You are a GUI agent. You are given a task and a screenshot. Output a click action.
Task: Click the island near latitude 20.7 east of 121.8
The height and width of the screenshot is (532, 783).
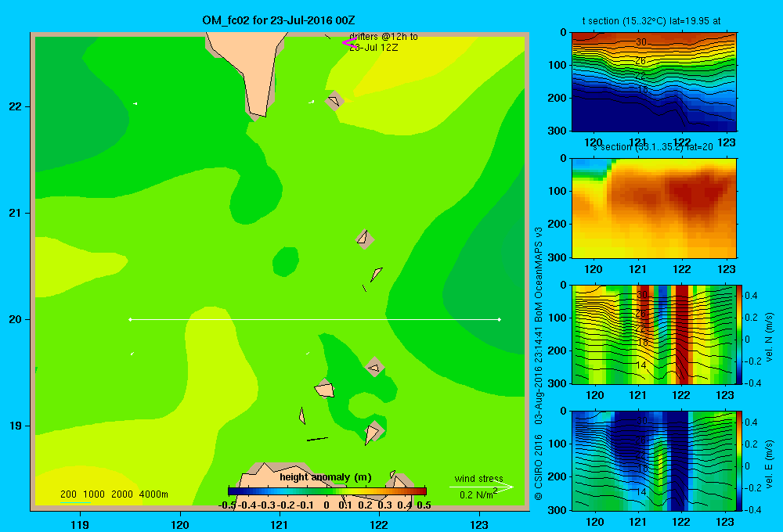click(x=365, y=239)
